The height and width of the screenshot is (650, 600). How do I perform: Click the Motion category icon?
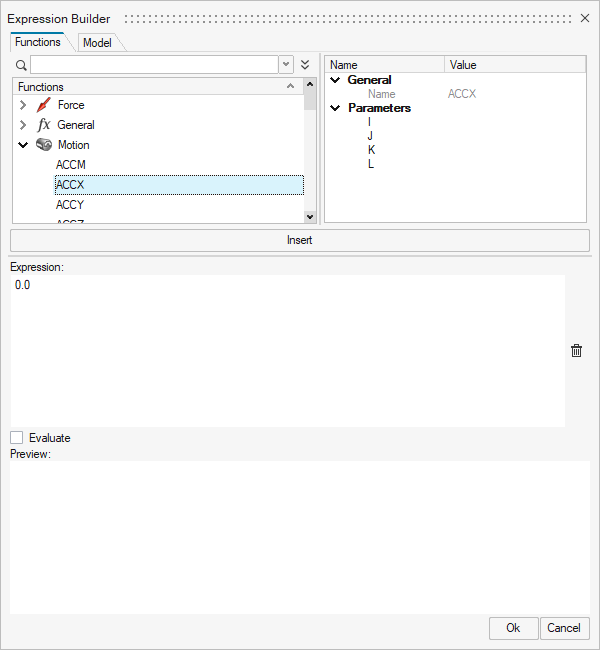pyautogui.click(x=44, y=145)
